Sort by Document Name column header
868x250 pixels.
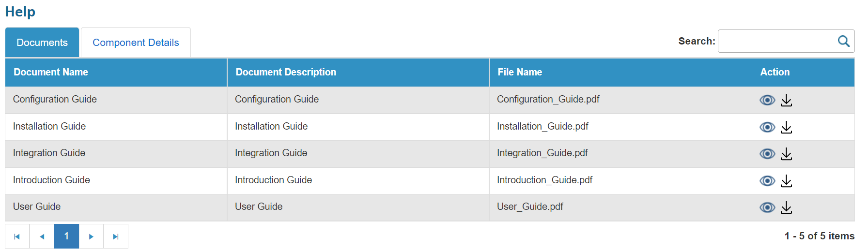click(x=51, y=72)
